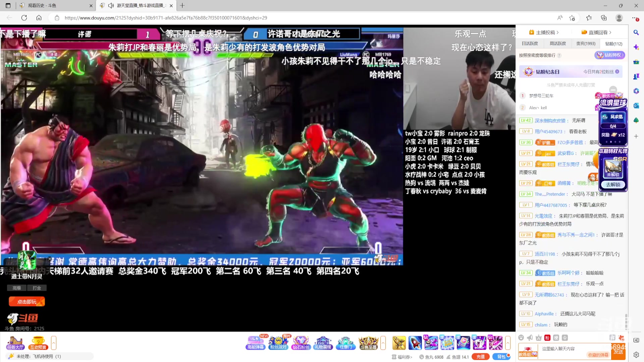Click user 梦想号三轮车 in ranking list

(x=541, y=96)
